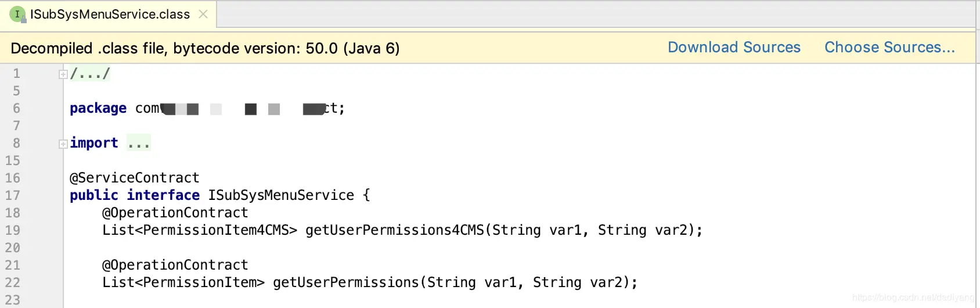Expand the folded comment block at line 1
980x308 pixels.
click(63, 74)
